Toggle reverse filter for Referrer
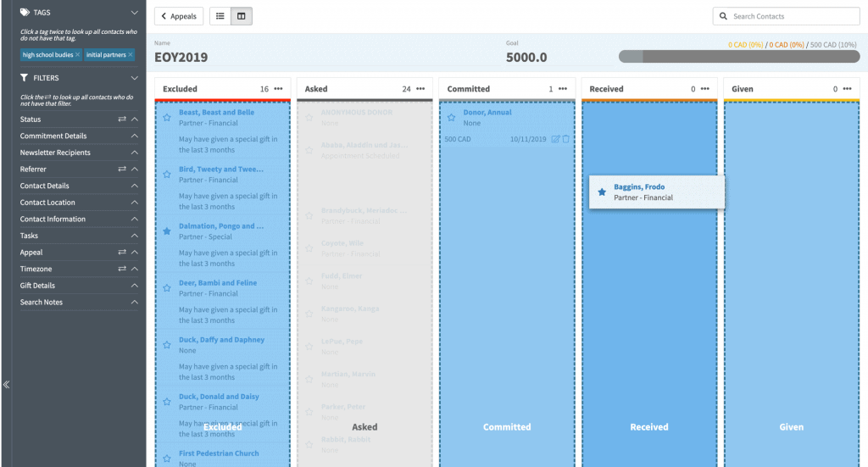This screenshot has height=467, width=868. coord(122,169)
